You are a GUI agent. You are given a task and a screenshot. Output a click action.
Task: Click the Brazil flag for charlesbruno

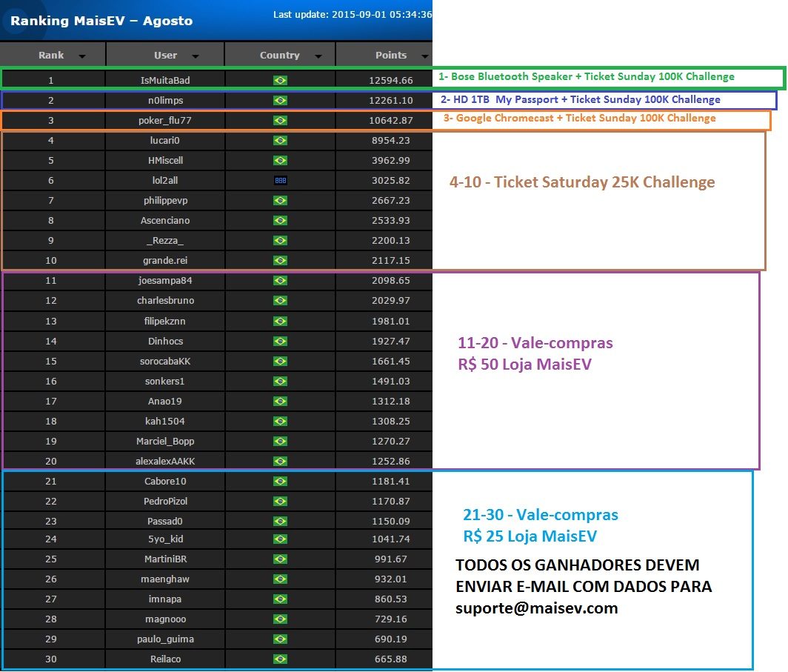280,301
